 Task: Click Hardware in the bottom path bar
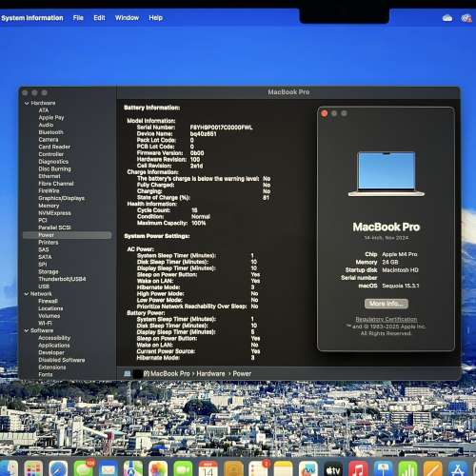[210, 374]
